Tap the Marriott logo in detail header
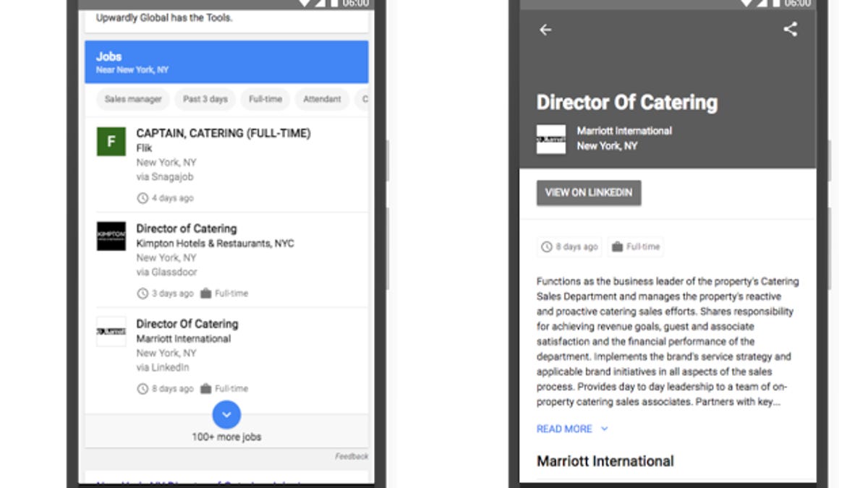 pyautogui.click(x=551, y=139)
